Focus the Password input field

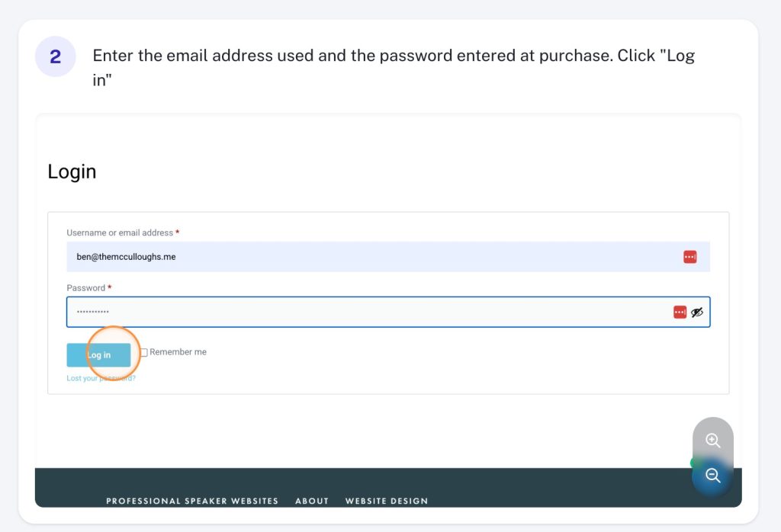coord(388,312)
